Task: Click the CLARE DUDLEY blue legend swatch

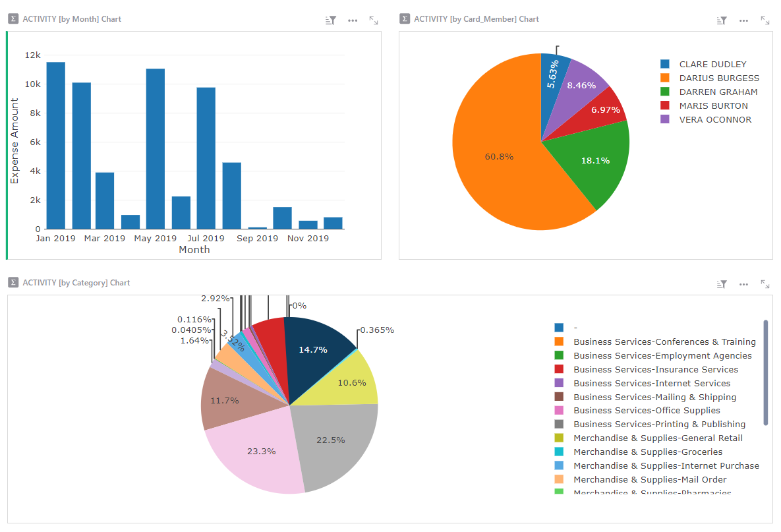Action: [665, 64]
